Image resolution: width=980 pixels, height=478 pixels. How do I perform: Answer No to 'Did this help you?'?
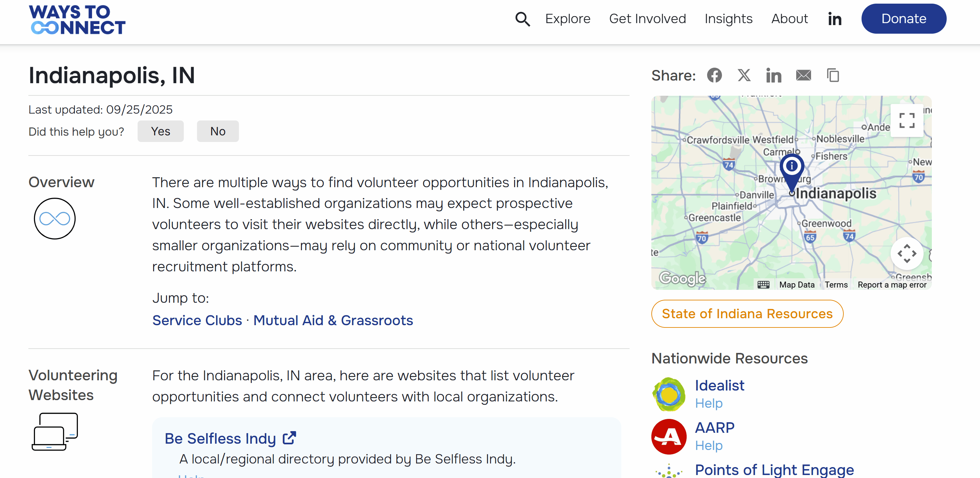217,131
